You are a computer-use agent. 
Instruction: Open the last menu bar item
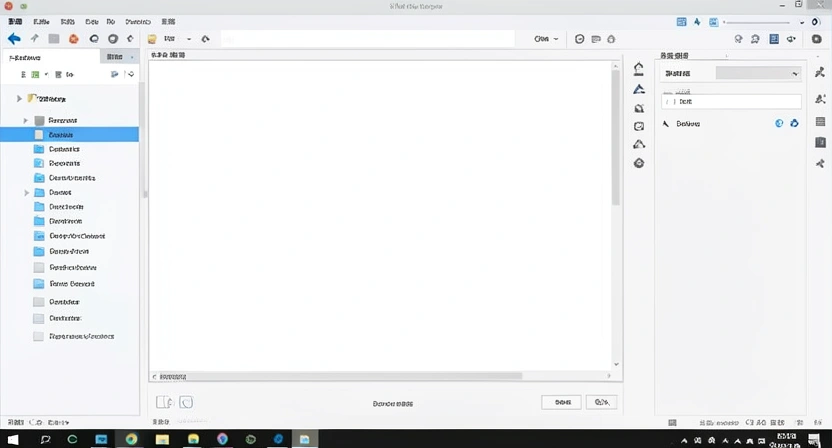168,22
